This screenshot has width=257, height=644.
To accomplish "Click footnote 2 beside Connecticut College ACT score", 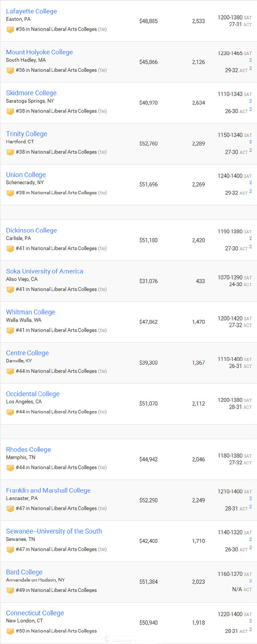I will click(251, 630).
